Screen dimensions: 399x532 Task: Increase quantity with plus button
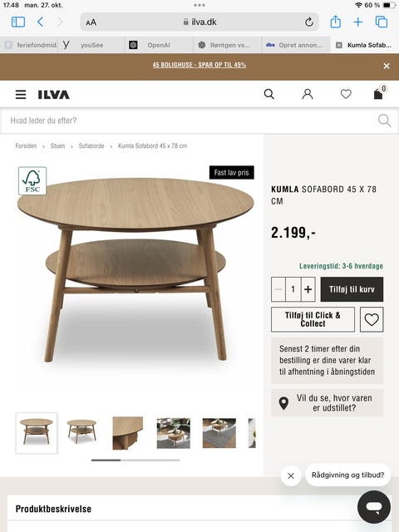coord(308,289)
